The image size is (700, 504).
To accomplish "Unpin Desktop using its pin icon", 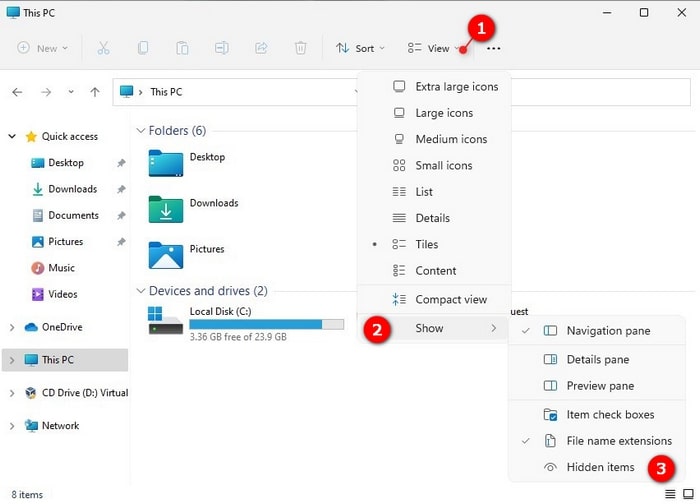I will [x=121, y=163].
